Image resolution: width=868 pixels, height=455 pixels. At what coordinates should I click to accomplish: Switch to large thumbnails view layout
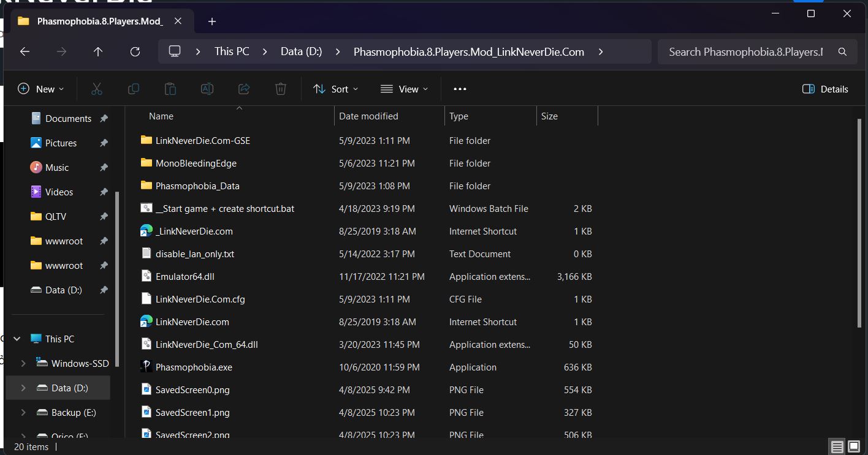click(x=853, y=446)
